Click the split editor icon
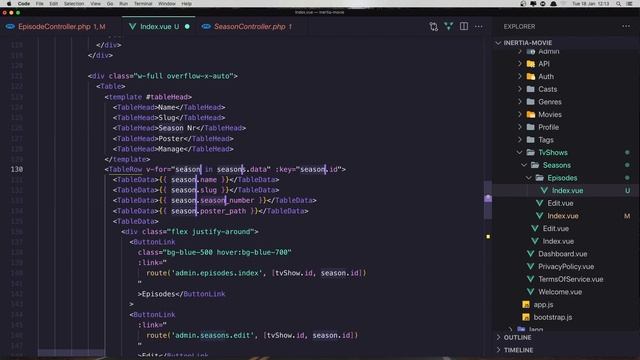 click(x=464, y=26)
